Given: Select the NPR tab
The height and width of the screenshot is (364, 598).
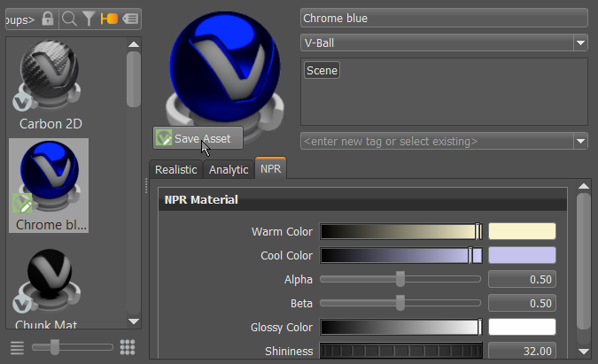Looking at the screenshot, I should click(x=270, y=168).
